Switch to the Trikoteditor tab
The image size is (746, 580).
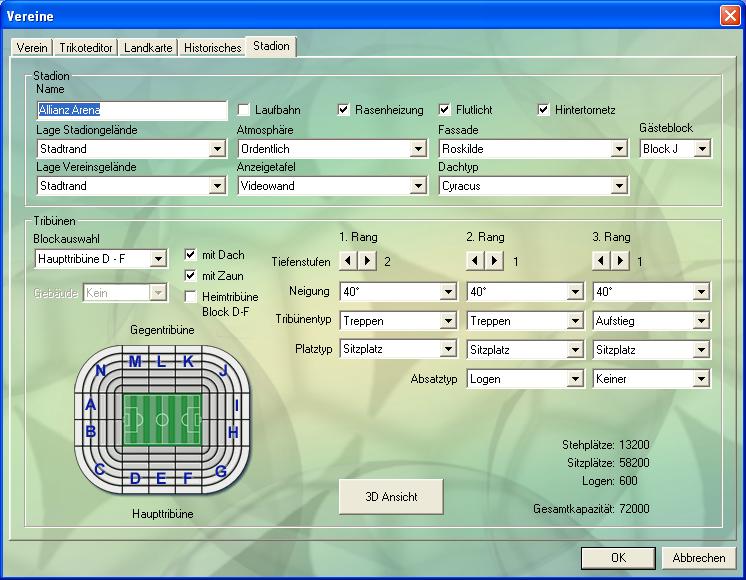pyautogui.click(x=86, y=48)
